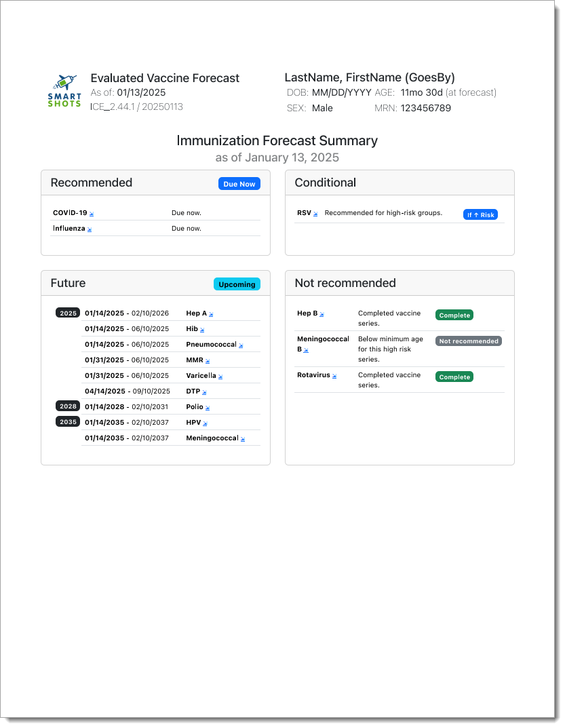The height and width of the screenshot is (728, 565).
Task: Click the Rotavirus arrow link icon
Action: pos(334,376)
